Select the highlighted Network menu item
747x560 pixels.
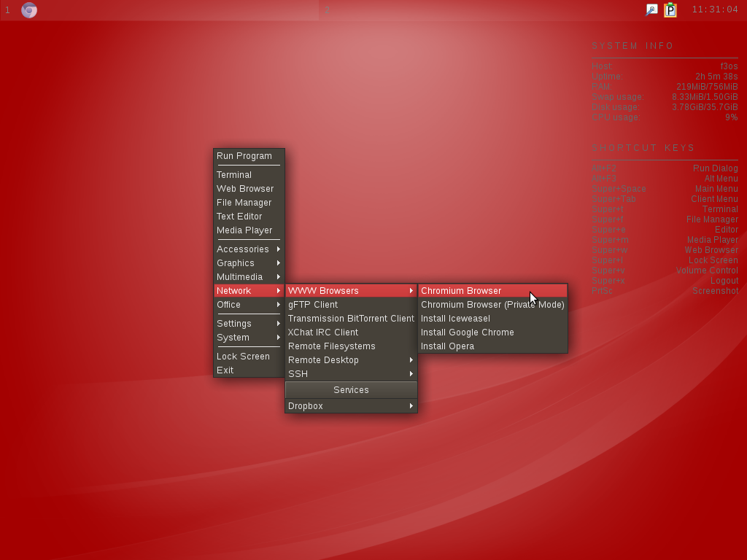(x=249, y=290)
